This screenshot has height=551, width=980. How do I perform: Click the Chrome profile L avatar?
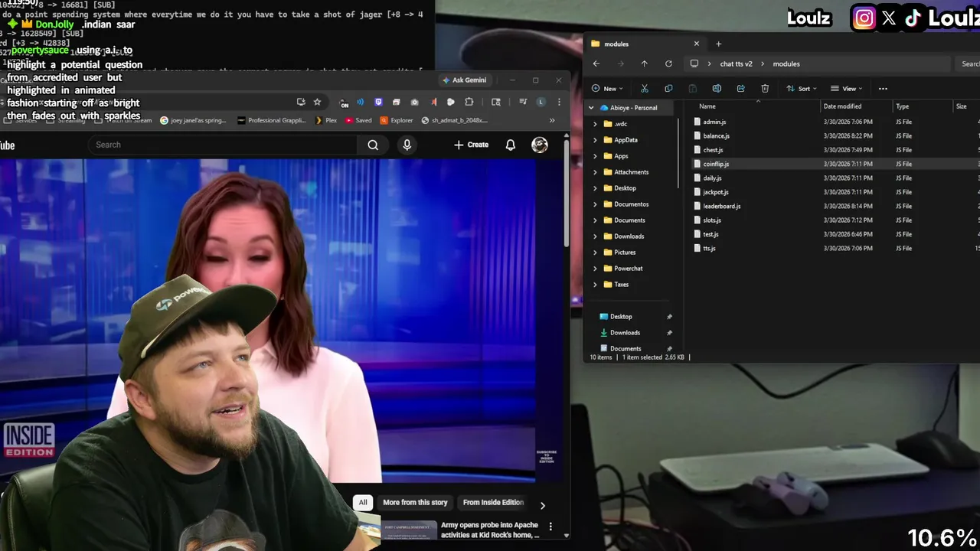pos(541,102)
